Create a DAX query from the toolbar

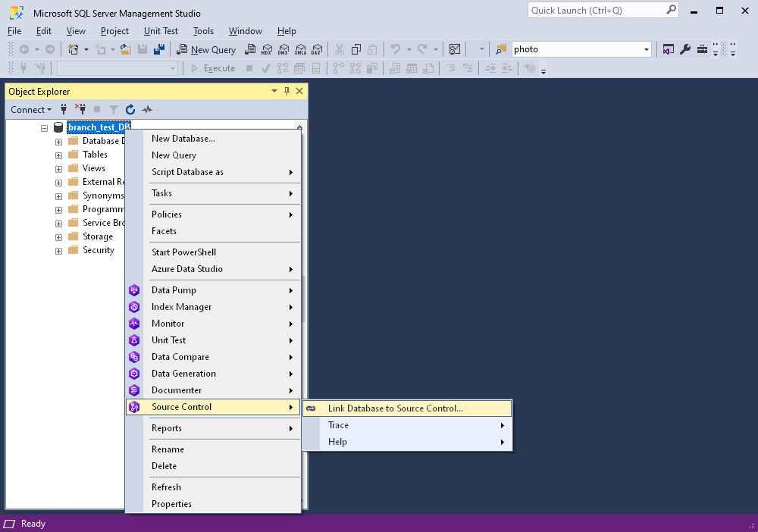[x=317, y=49]
